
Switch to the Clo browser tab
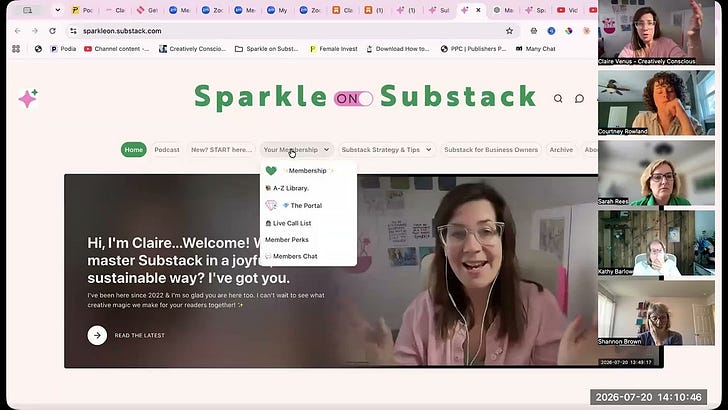(x=343, y=10)
